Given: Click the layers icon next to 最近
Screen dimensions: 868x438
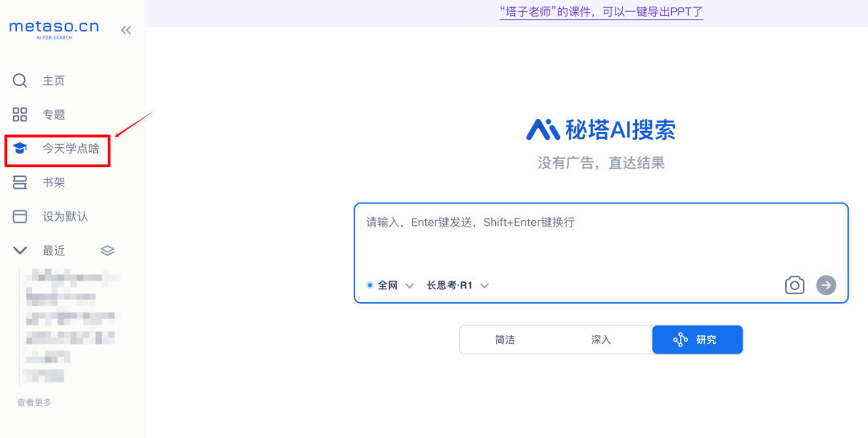Looking at the screenshot, I should point(108,250).
